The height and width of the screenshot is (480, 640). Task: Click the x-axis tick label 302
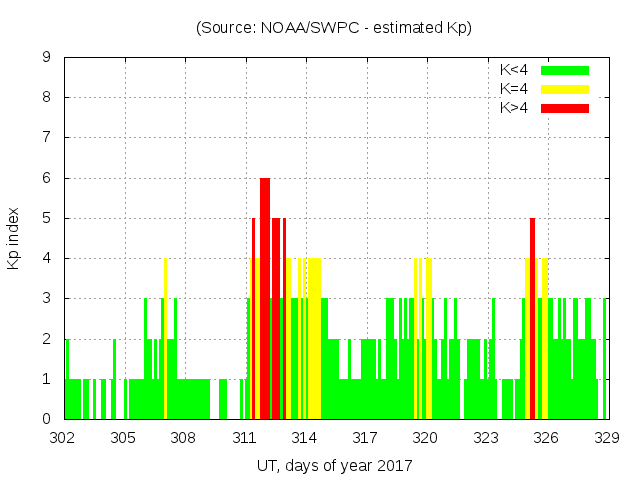click(x=63, y=437)
